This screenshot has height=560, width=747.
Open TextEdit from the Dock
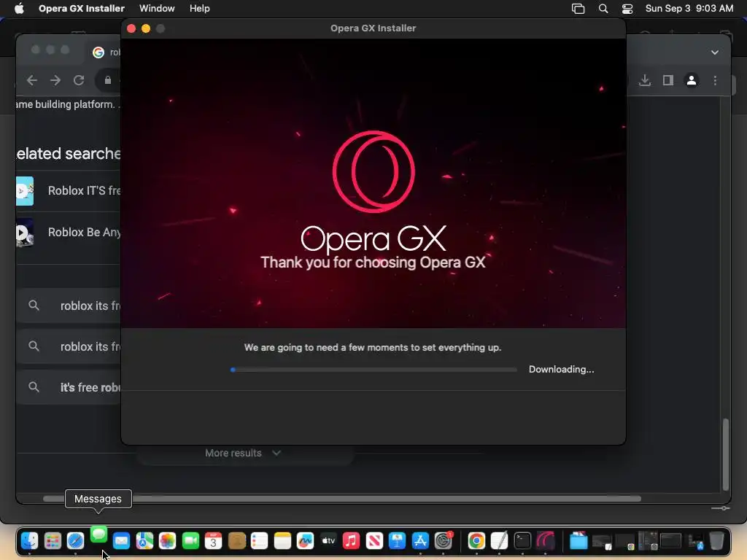499,541
